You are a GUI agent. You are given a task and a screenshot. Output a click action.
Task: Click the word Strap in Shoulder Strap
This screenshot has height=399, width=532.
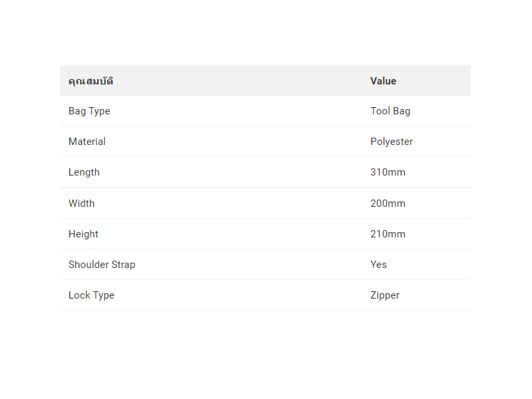point(123,265)
